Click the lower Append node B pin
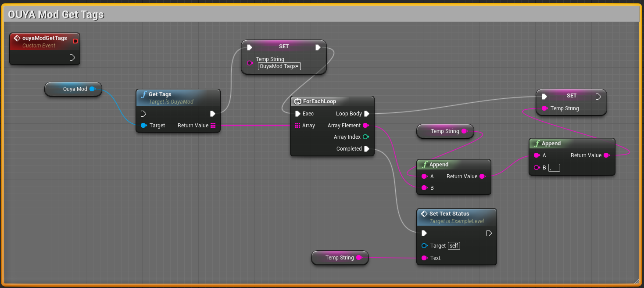Image resolution: width=644 pixels, height=288 pixels. coord(424,188)
